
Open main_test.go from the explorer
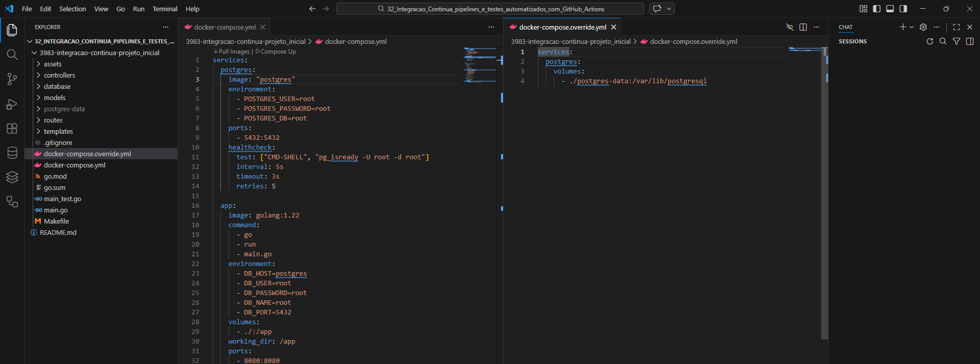coord(62,199)
